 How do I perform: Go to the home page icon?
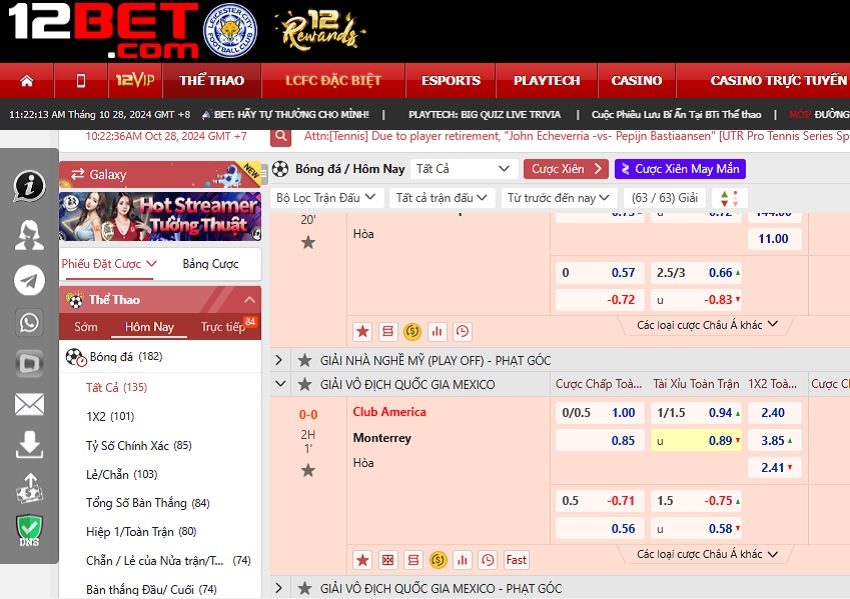pos(27,81)
